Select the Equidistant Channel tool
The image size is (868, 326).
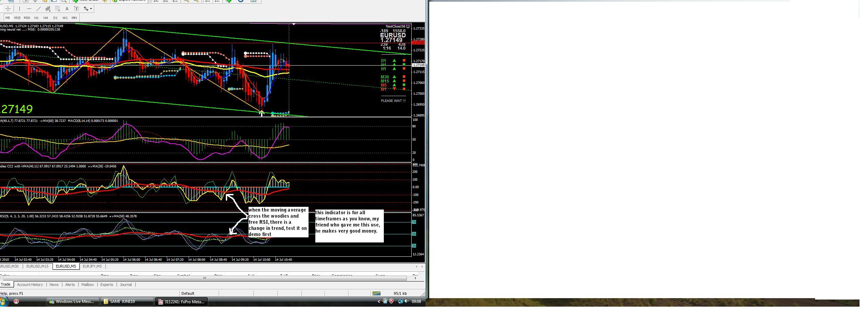pyautogui.click(x=48, y=9)
